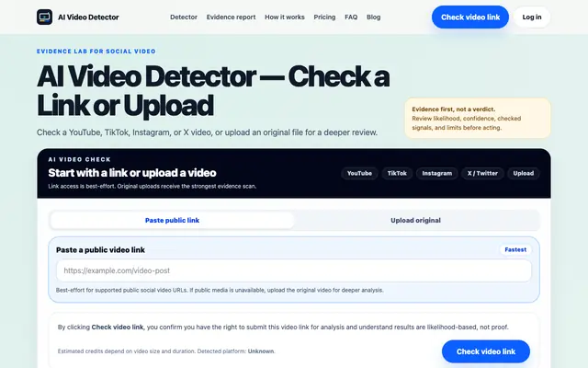
Task: Select the YouTube platform chip
Action: 359,173
